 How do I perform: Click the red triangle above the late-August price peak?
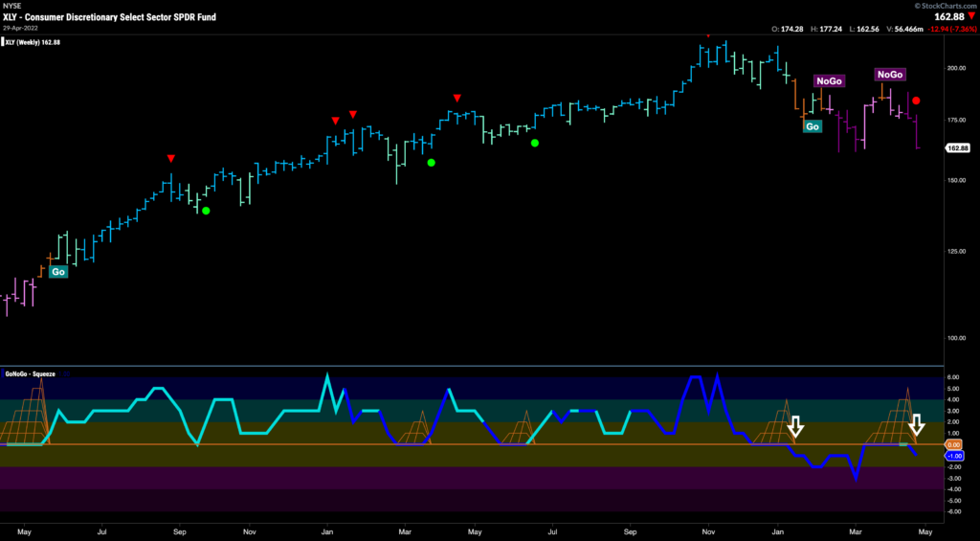coord(170,158)
